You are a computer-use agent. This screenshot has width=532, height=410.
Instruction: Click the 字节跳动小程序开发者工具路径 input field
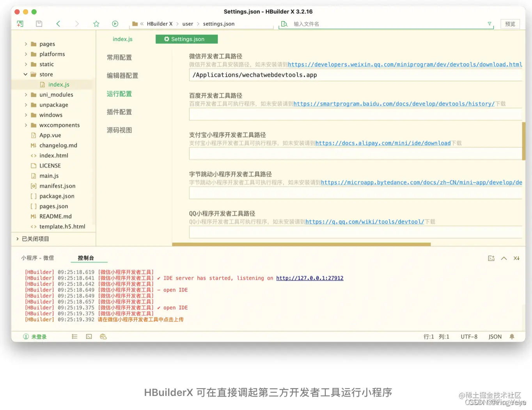coord(355,193)
